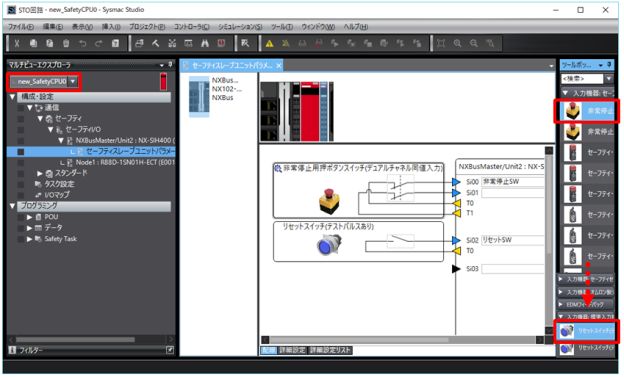Click the Cut toolbar icon
This screenshot has width=624, height=377.
click(x=17, y=43)
